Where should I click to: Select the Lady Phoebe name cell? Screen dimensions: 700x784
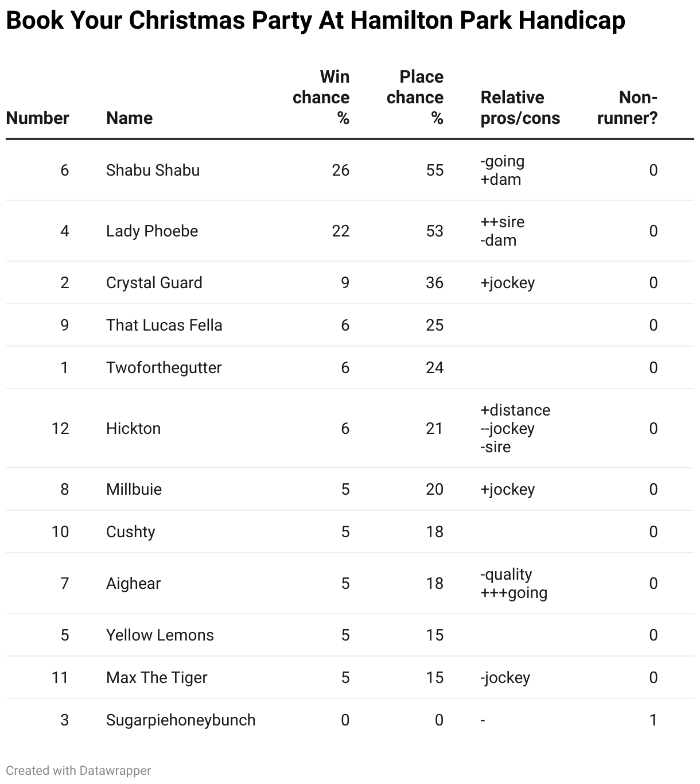[x=152, y=231]
